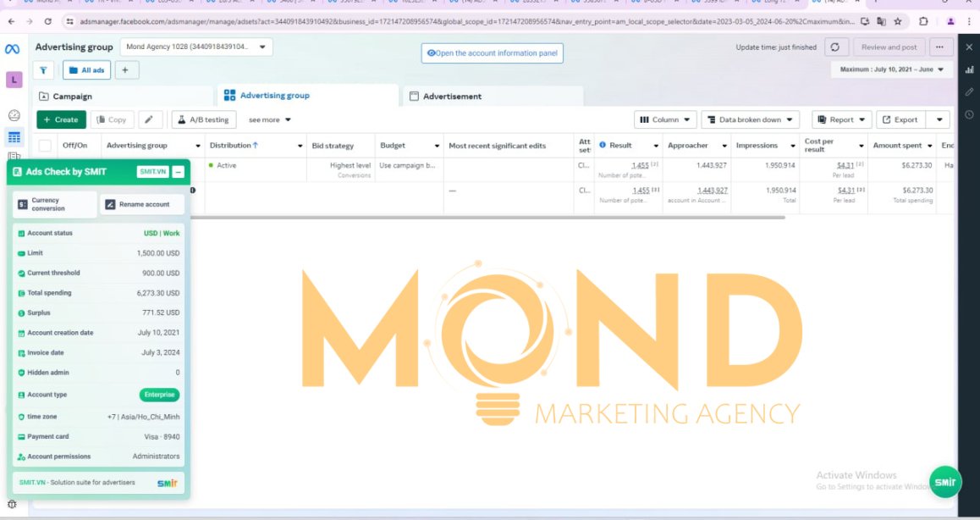980x520 pixels.
Task: Open the Report dropdown
Action: point(841,119)
